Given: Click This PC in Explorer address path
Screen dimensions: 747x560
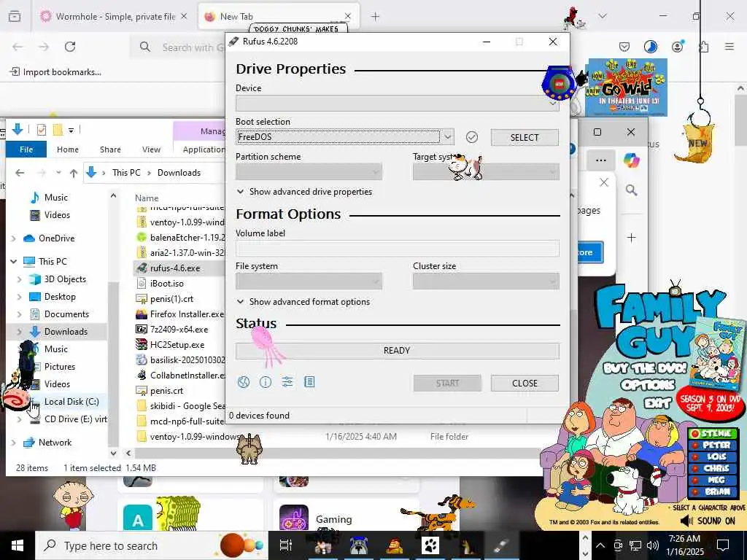Looking at the screenshot, I should point(126,173).
